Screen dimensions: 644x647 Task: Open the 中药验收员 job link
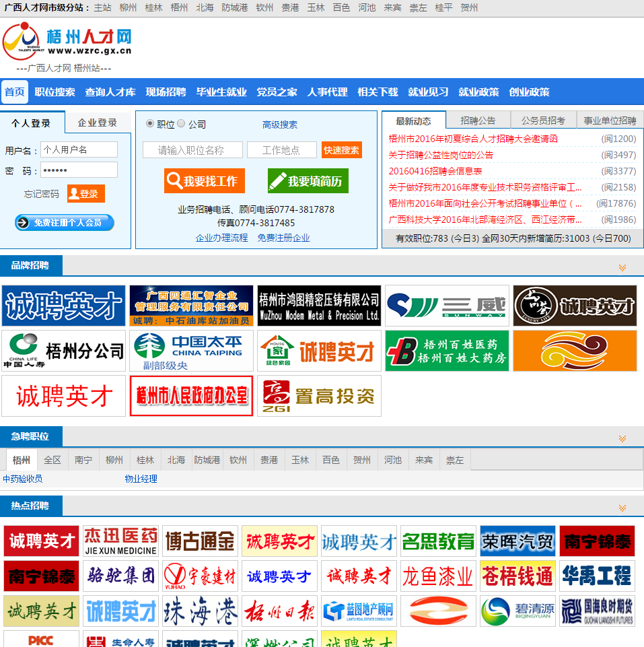(x=23, y=479)
